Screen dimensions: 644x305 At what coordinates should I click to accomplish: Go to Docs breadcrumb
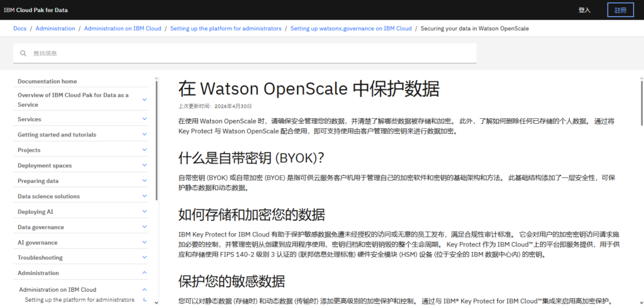19,29
